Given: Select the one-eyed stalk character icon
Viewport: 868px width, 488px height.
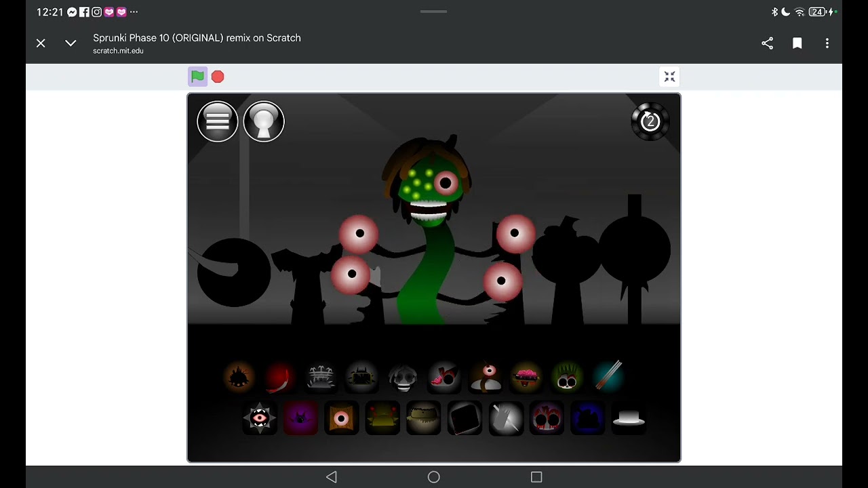Looking at the screenshot, I should tap(485, 377).
